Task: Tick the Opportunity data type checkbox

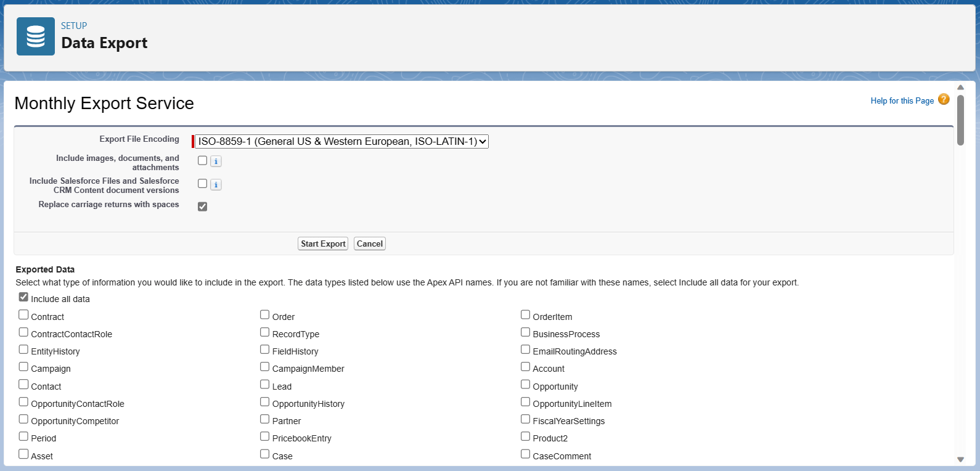Action: [x=525, y=385]
